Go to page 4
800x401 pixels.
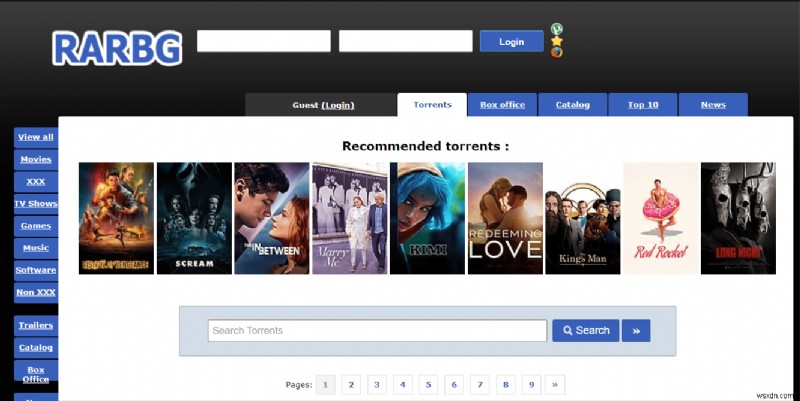click(403, 385)
